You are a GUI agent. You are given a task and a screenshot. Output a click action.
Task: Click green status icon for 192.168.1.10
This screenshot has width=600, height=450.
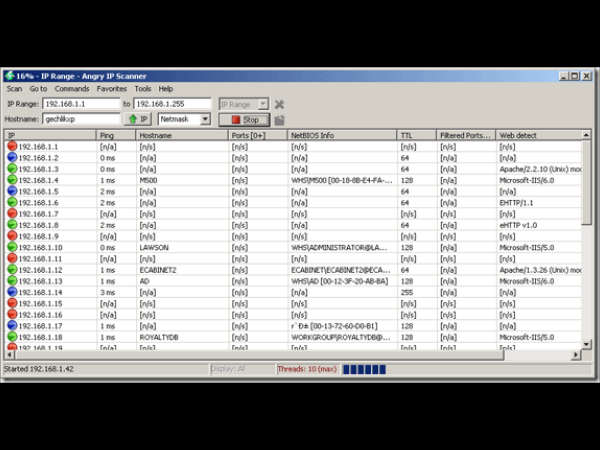click(12, 247)
